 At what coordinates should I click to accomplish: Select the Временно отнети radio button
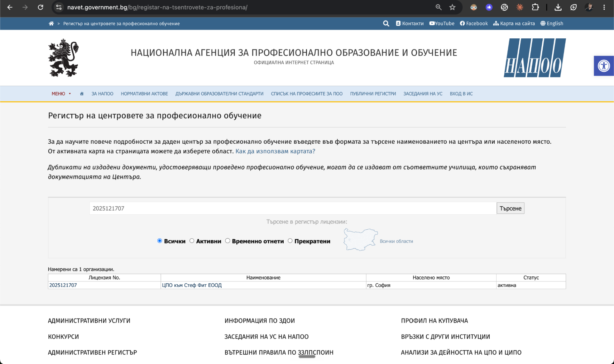tap(228, 241)
